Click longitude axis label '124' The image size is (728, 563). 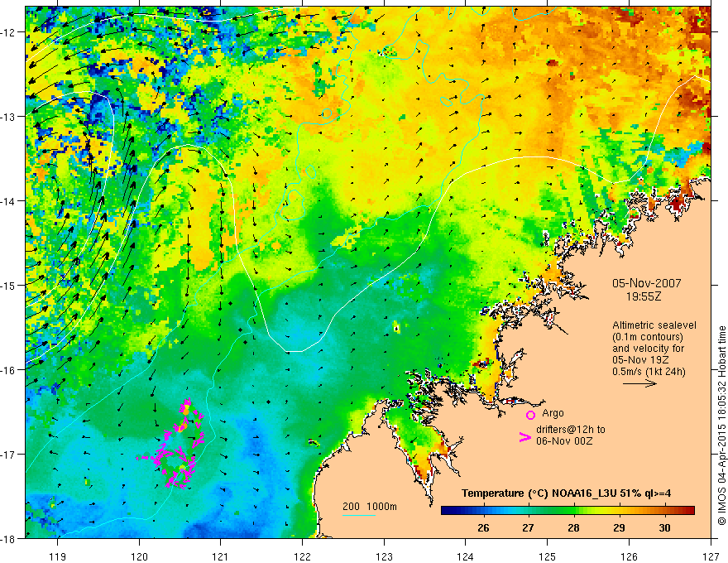pos(466,556)
